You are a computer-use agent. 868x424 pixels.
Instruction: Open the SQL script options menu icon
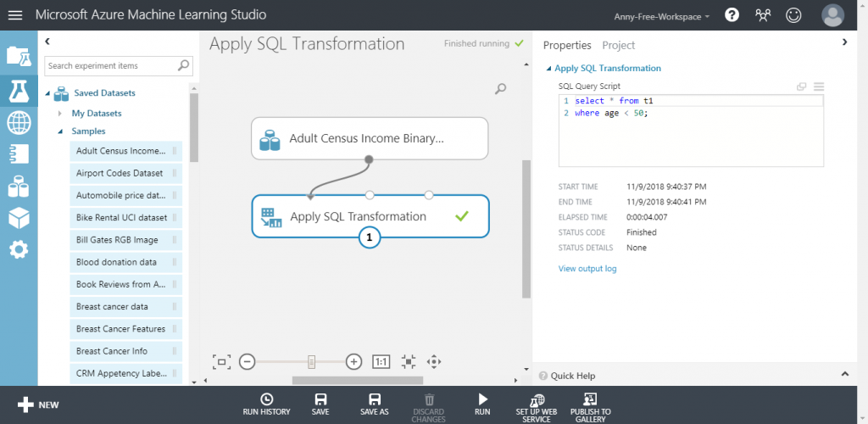819,86
